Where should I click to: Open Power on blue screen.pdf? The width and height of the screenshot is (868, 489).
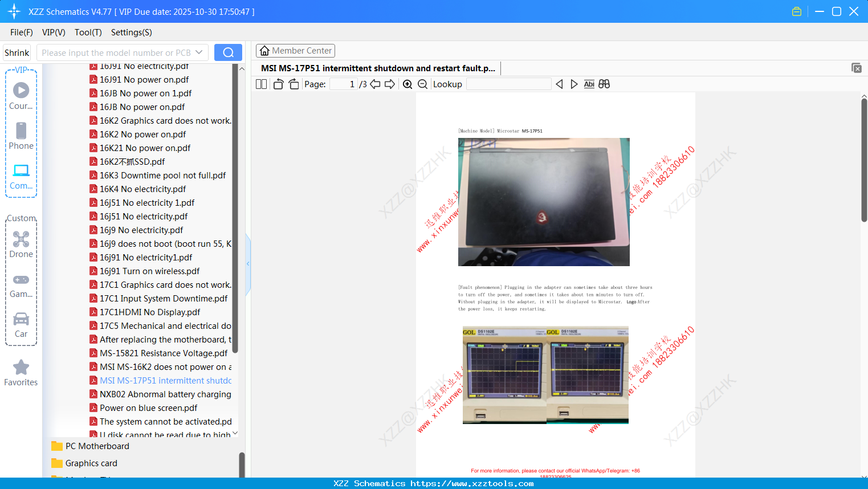pos(148,408)
